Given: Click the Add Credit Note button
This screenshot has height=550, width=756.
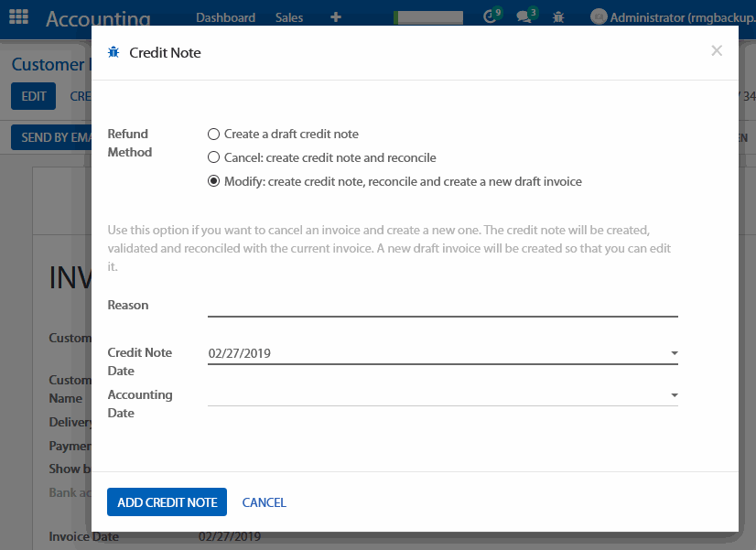Looking at the screenshot, I should pos(167,502).
